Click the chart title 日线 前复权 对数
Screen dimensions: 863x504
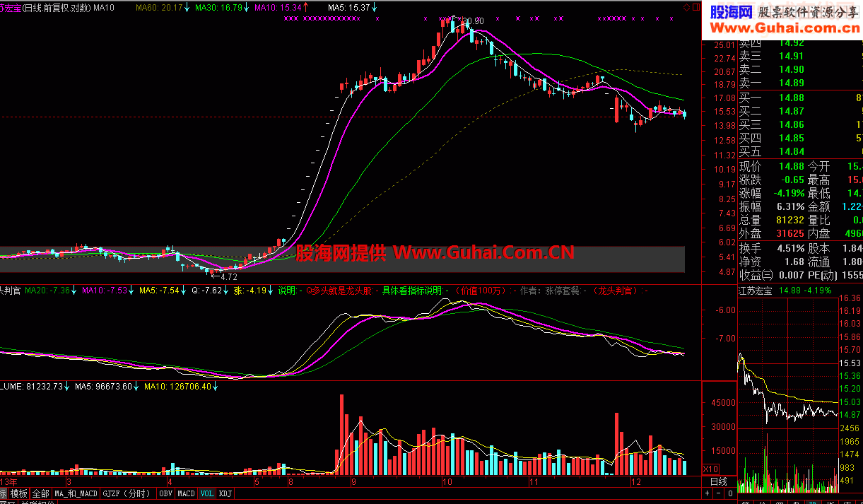click(x=57, y=7)
